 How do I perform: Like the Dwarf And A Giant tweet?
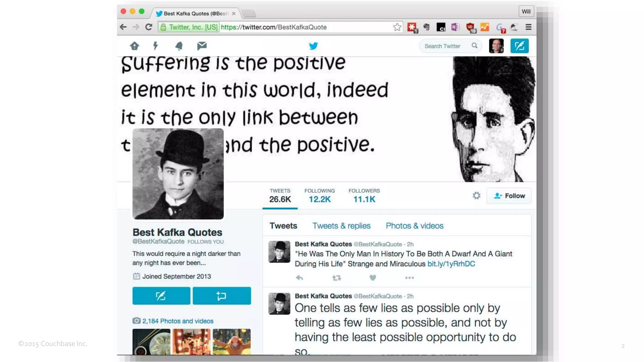click(x=373, y=278)
